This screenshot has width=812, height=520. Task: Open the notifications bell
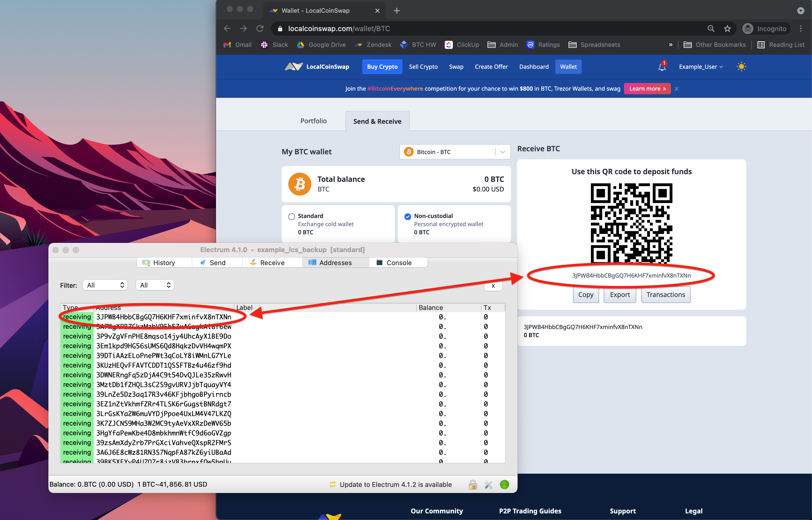662,66
